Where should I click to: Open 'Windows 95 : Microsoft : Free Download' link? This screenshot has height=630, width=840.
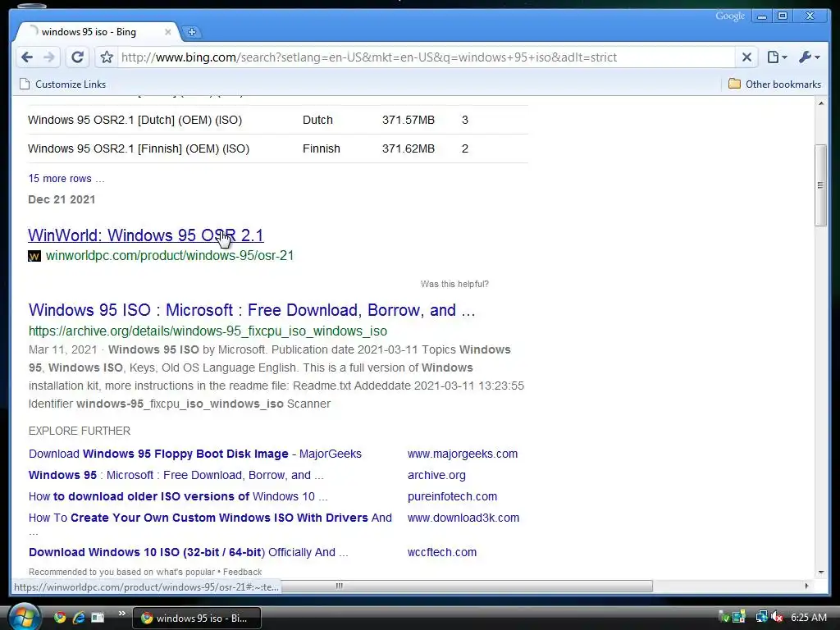[x=176, y=475]
